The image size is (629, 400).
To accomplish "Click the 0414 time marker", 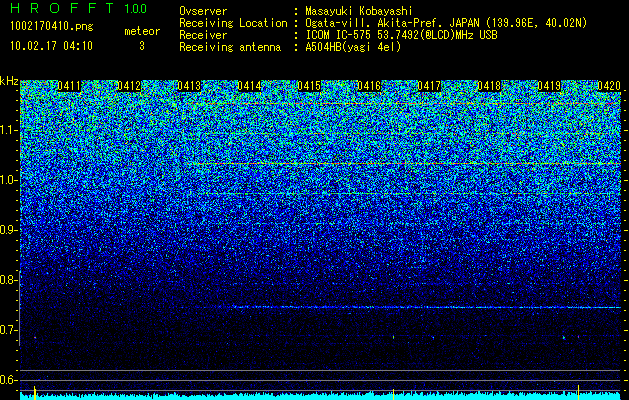I will (249, 86).
